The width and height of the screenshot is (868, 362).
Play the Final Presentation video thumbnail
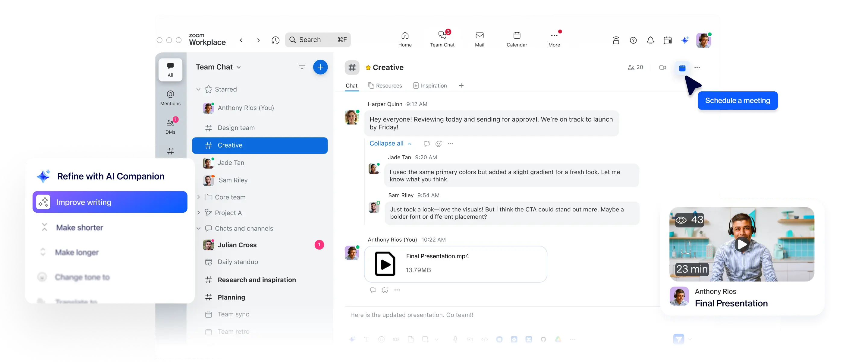[742, 244]
